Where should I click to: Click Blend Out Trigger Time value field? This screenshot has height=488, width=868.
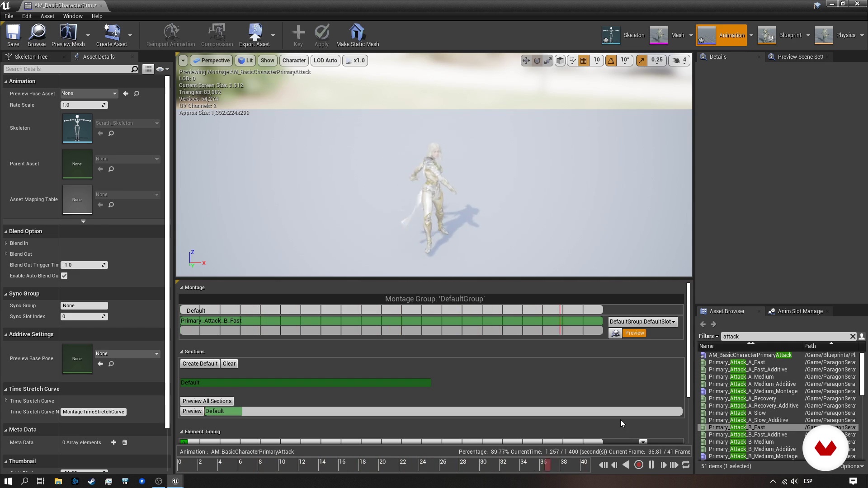pos(84,265)
